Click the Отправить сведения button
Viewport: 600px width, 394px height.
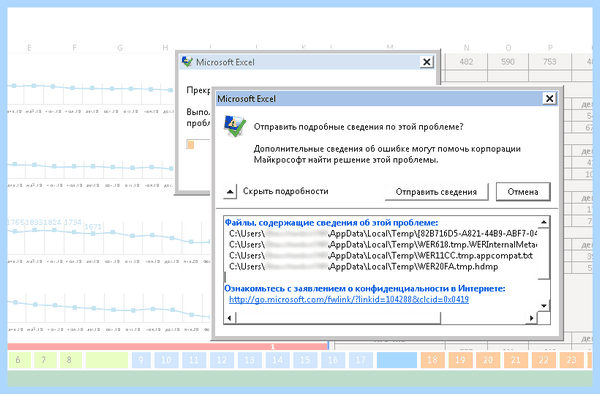coord(436,192)
